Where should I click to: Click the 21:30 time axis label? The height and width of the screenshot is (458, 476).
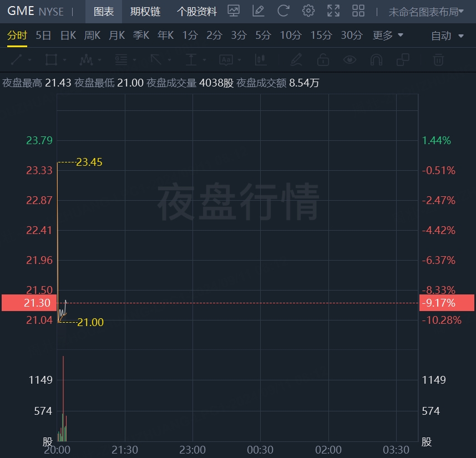(125, 450)
